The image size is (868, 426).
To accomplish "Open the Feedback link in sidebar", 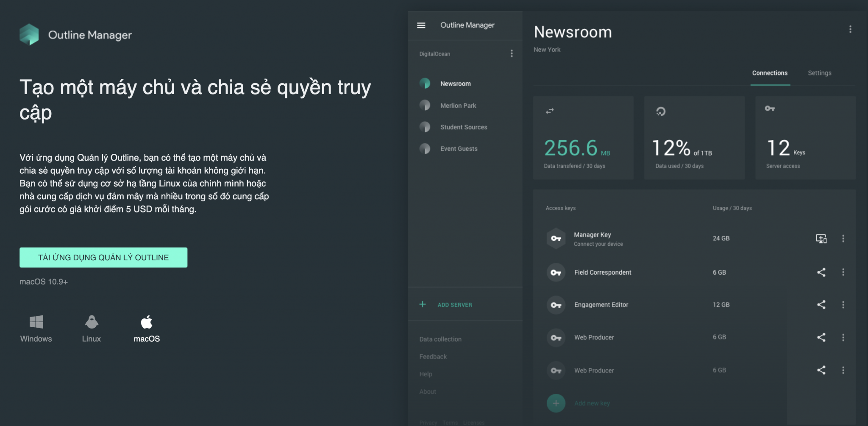I will tap(433, 356).
